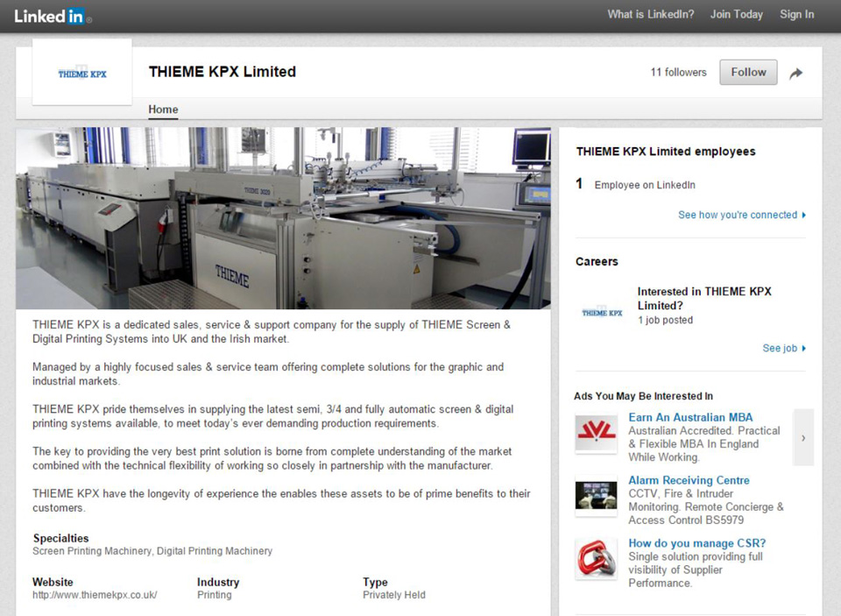Click the LinkedIn logo
841x616 pixels.
53,16
